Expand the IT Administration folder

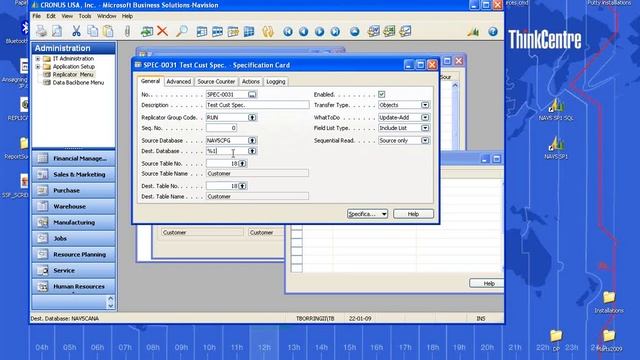click(x=38, y=59)
